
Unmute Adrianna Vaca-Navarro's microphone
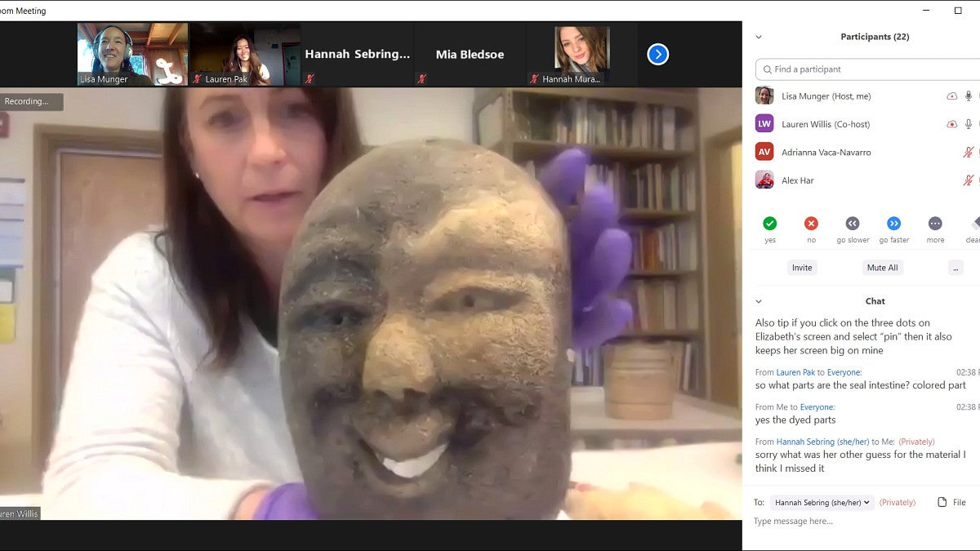[969, 153]
